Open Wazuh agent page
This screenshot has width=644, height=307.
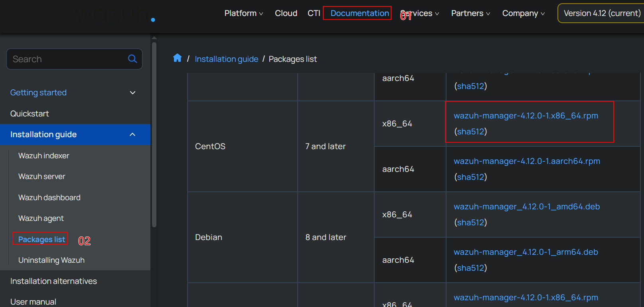[x=41, y=218]
